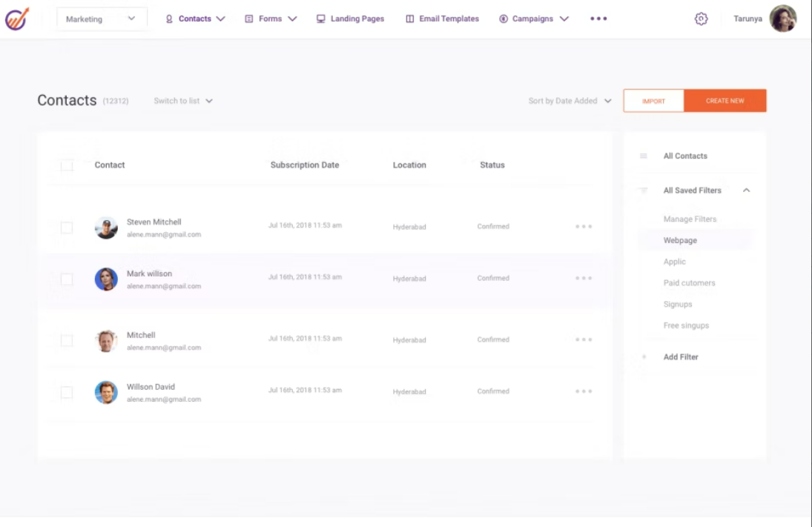This screenshot has height=527, width=812.
Task: Check the checkbox for Willson David
Action: tap(67, 391)
